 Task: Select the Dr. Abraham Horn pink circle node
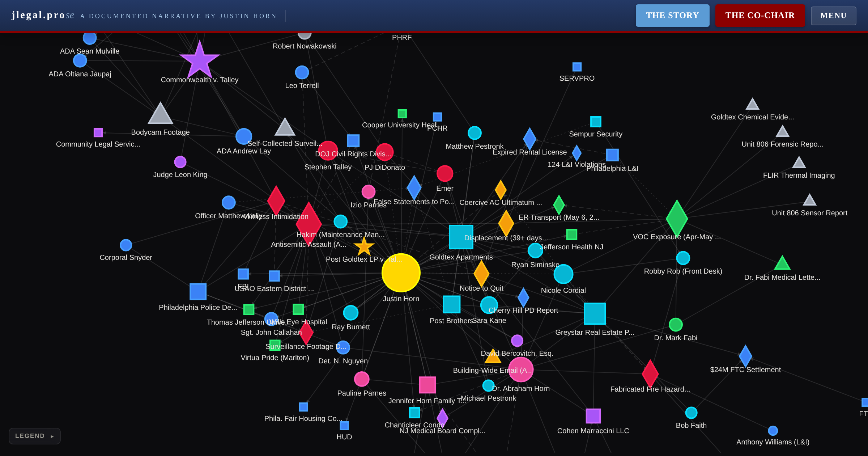(521, 370)
